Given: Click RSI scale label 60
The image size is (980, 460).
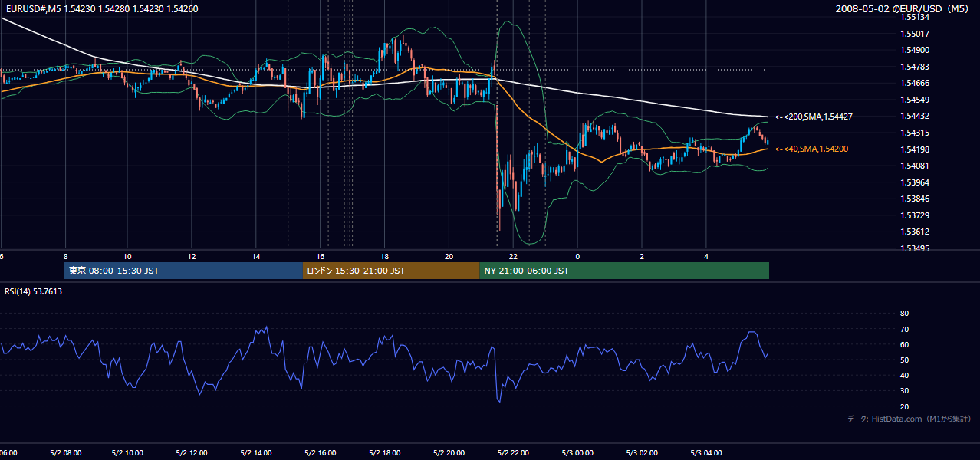Looking at the screenshot, I should click(904, 344).
